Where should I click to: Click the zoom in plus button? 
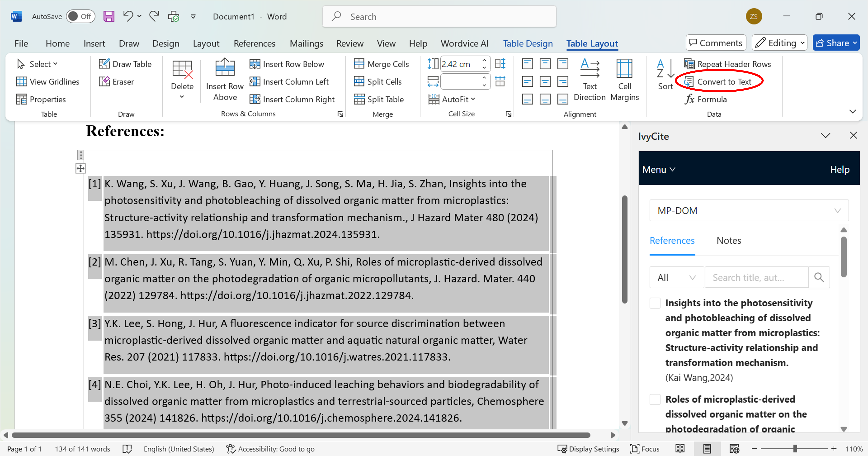(834, 448)
